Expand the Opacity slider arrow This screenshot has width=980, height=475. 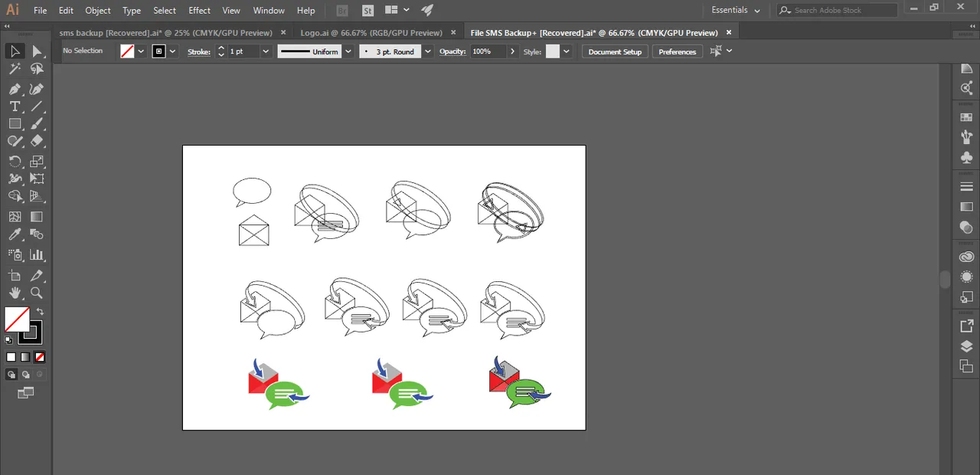click(x=512, y=51)
